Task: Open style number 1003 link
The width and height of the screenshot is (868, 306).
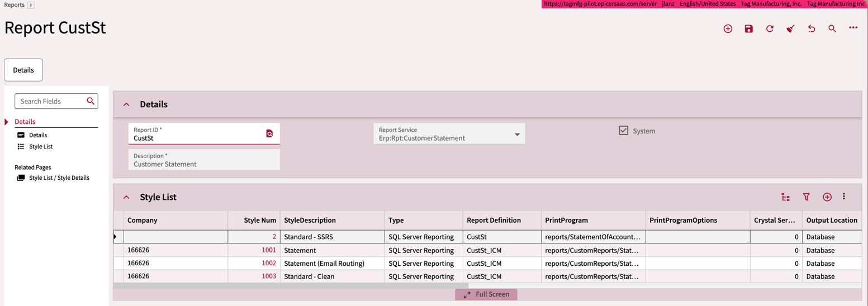Action: [269, 276]
